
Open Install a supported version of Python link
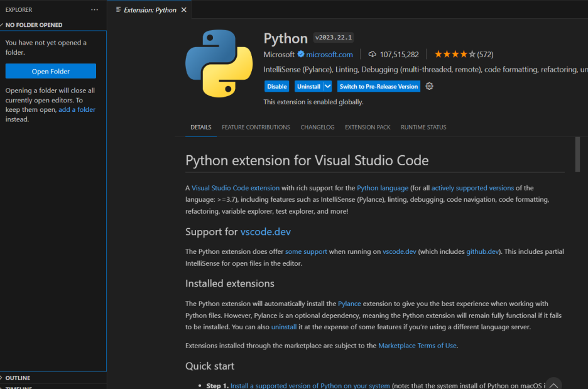click(x=310, y=386)
